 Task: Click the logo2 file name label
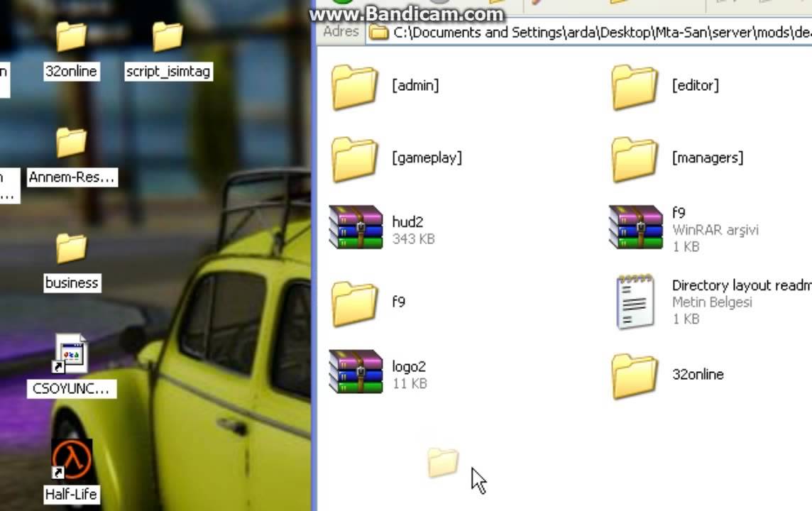409,367
